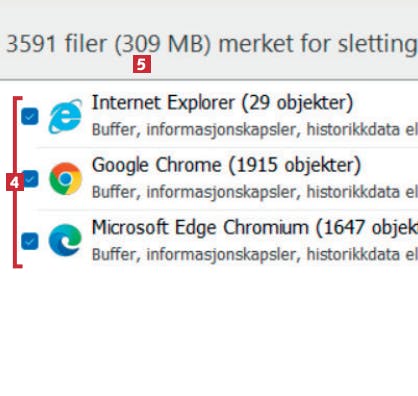Click the 1647 object count for Edge

[367, 228]
